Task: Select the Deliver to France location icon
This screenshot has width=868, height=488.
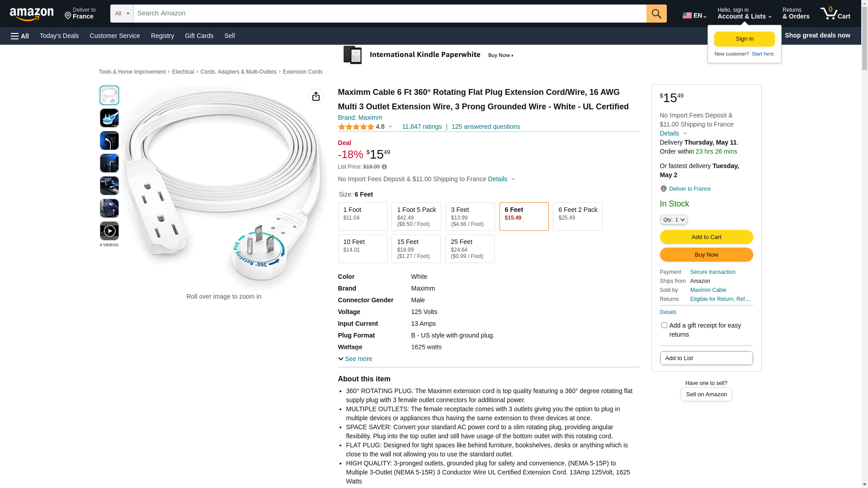Action: [663, 189]
